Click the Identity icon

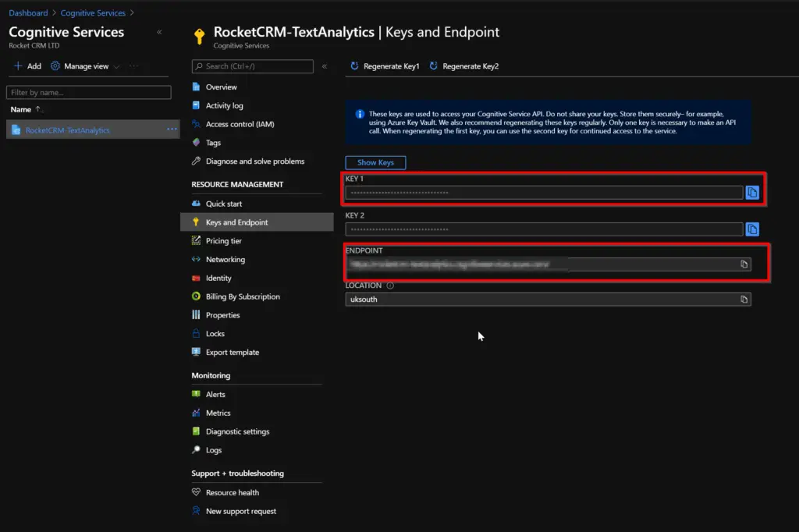tap(196, 278)
